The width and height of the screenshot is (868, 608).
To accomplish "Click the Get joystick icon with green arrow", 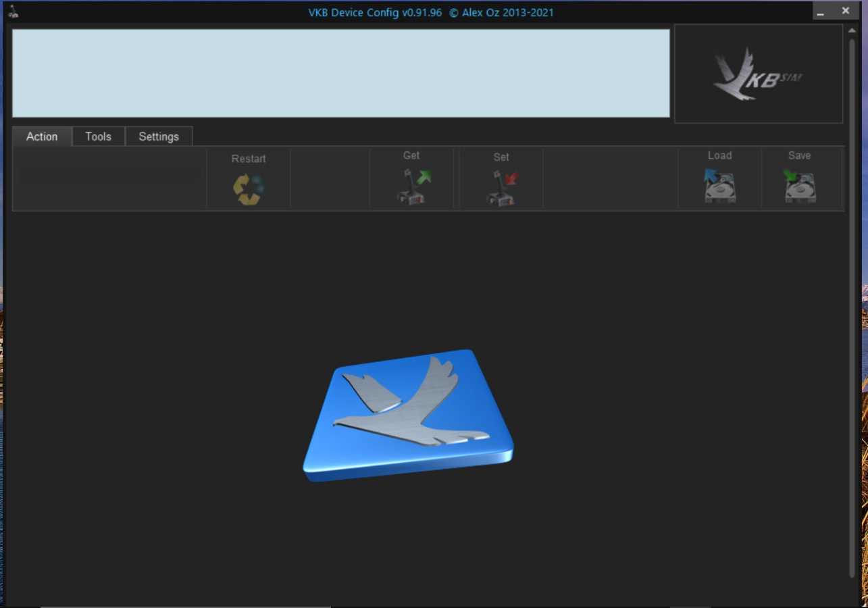I will pos(412,187).
